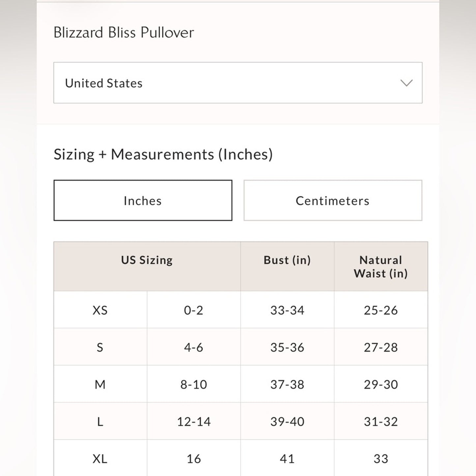This screenshot has height=476, width=476.
Task: Select the M size row
Action: (100, 384)
